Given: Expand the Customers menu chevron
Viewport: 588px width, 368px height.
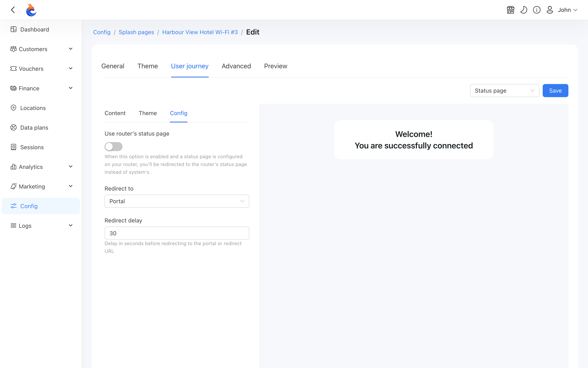Looking at the screenshot, I should click(71, 49).
